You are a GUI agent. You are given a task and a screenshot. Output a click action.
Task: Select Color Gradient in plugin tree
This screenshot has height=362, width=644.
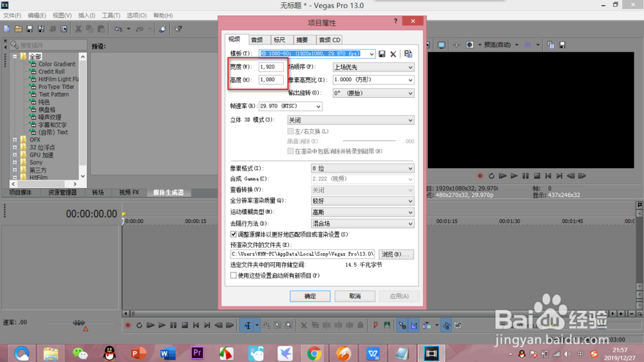[x=57, y=64]
